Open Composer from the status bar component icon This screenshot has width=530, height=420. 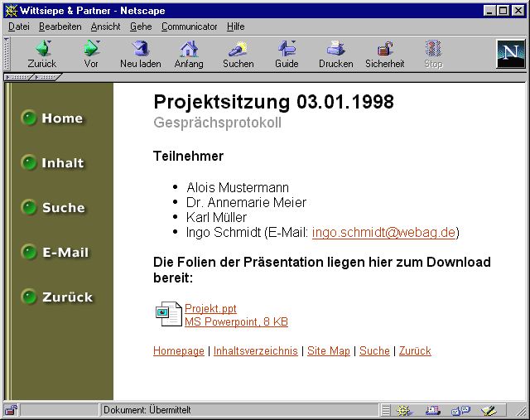click(x=489, y=410)
